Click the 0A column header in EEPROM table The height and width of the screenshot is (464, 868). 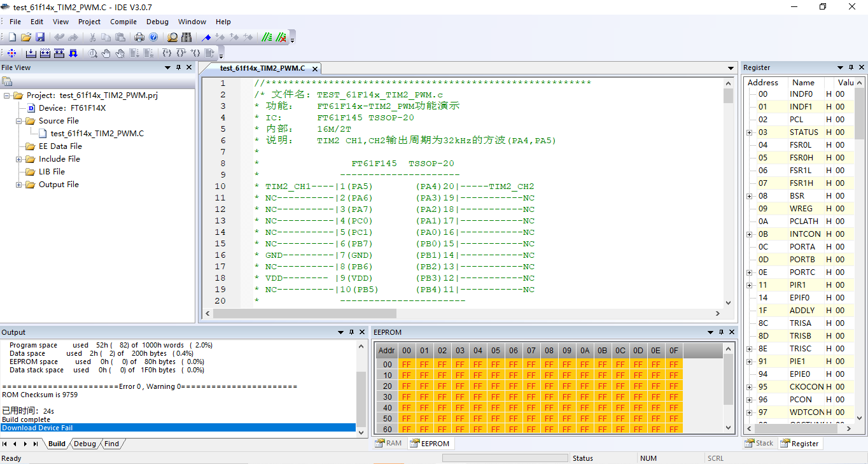(x=585, y=351)
